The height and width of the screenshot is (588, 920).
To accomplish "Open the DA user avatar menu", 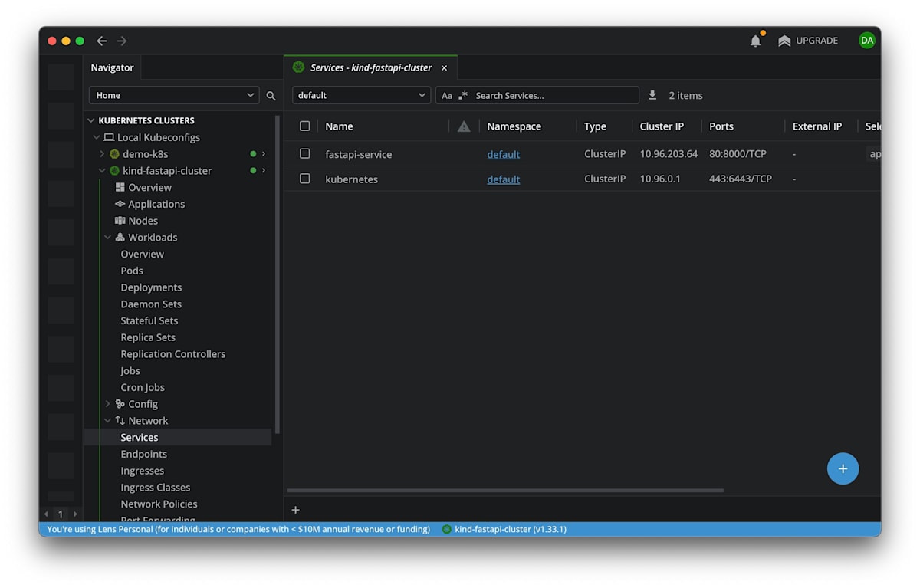I will tap(866, 41).
